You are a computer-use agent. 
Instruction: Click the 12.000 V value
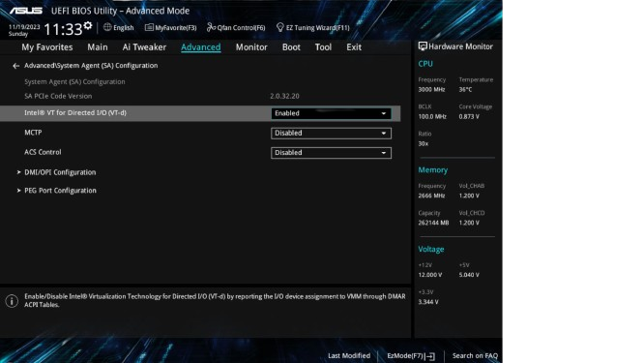pos(430,275)
